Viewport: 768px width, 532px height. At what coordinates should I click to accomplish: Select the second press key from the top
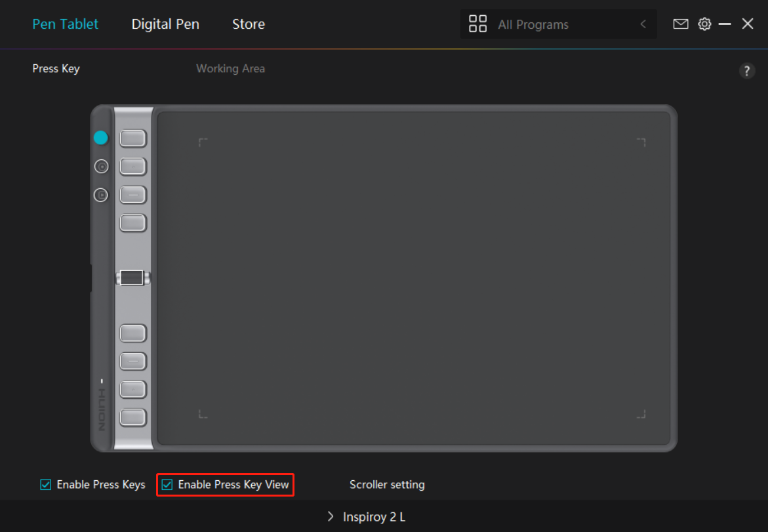pos(132,167)
